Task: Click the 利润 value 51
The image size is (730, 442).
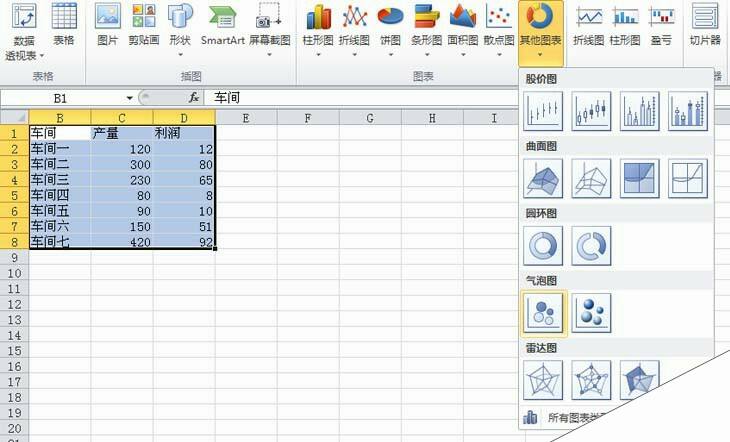Action: click(x=184, y=226)
